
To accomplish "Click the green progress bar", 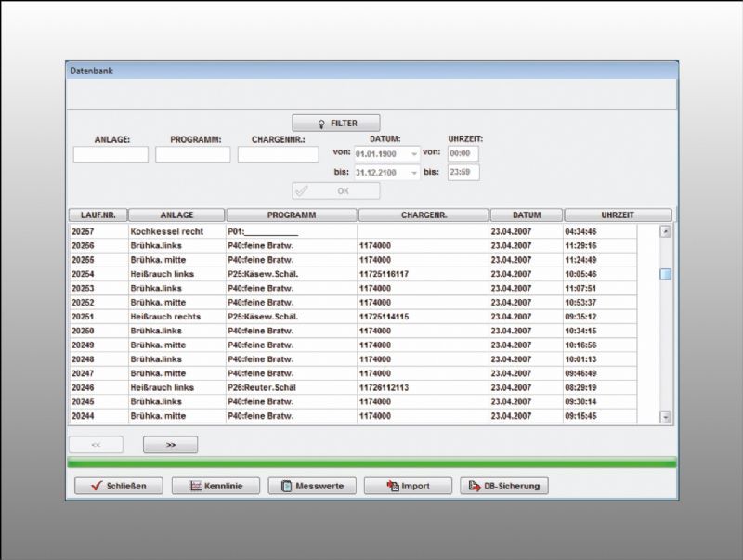I will pyautogui.click(x=372, y=462).
